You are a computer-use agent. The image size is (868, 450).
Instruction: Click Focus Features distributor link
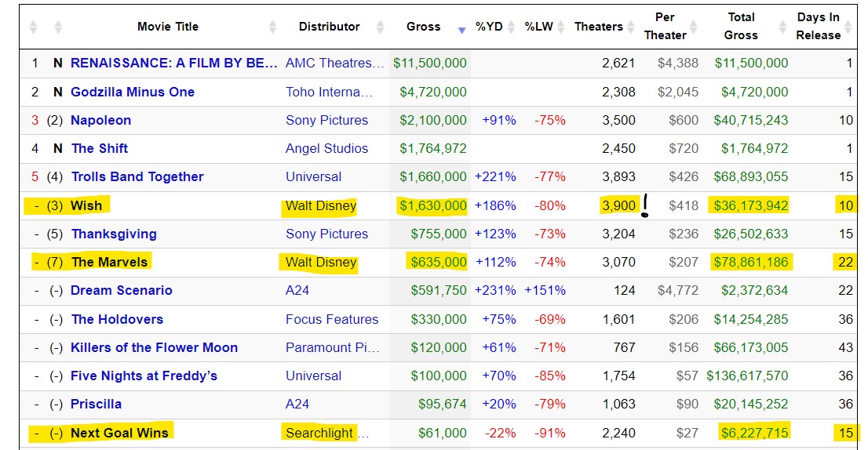[x=332, y=319]
